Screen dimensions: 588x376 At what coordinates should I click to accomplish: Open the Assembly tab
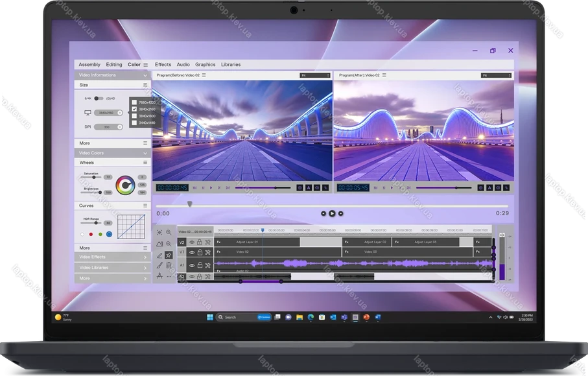[89, 65]
